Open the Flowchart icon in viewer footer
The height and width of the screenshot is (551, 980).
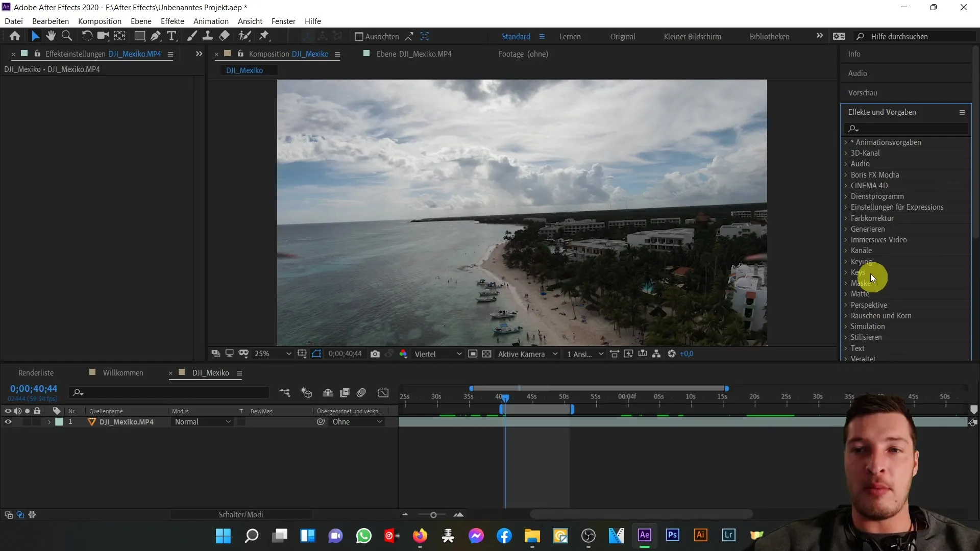point(656,354)
